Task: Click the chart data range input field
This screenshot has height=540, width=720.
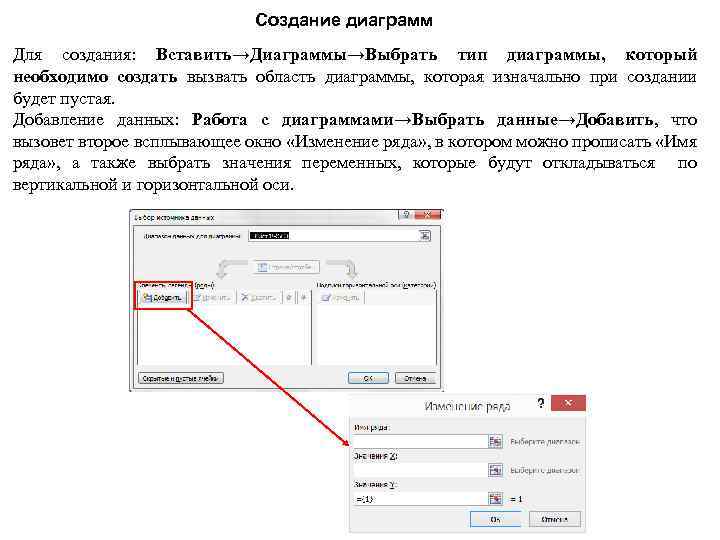Action: coord(334,236)
